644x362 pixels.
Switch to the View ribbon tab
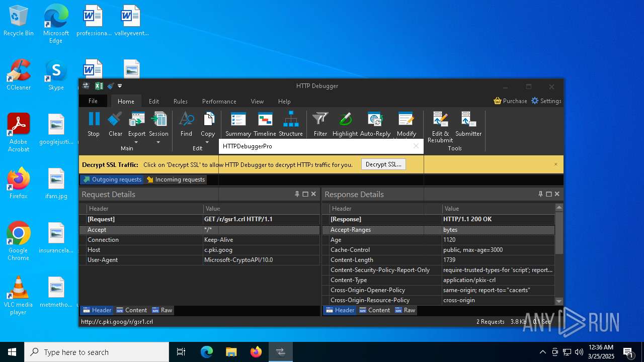257,101
